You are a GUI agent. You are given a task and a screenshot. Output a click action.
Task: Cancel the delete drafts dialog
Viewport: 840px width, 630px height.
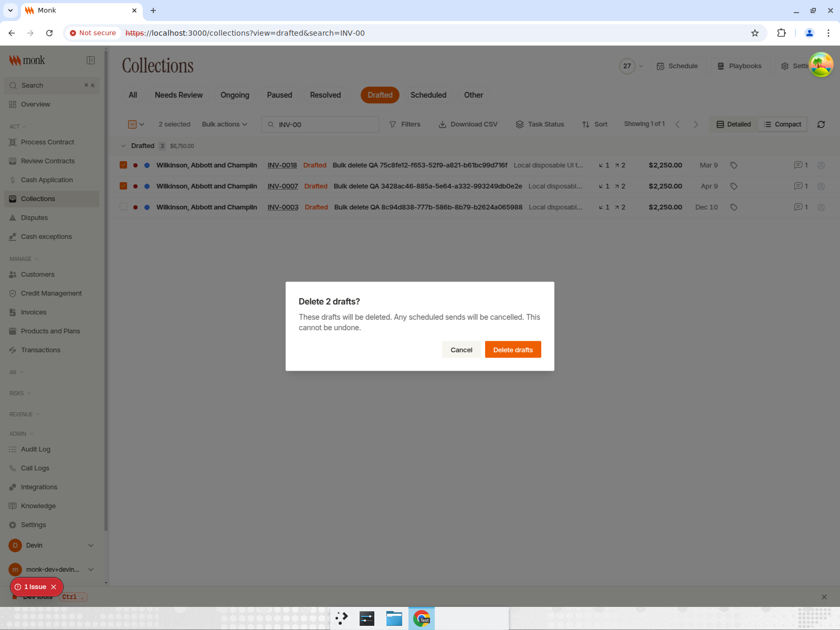[461, 350]
